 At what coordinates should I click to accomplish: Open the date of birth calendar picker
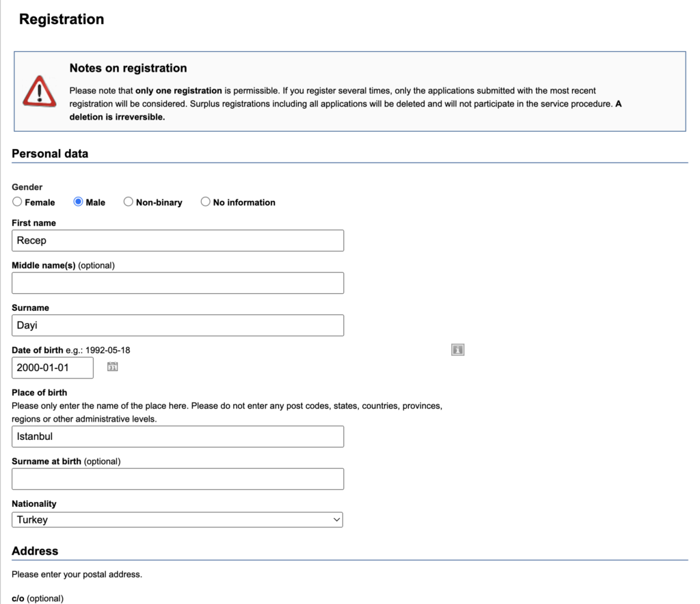tap(113, 367)
